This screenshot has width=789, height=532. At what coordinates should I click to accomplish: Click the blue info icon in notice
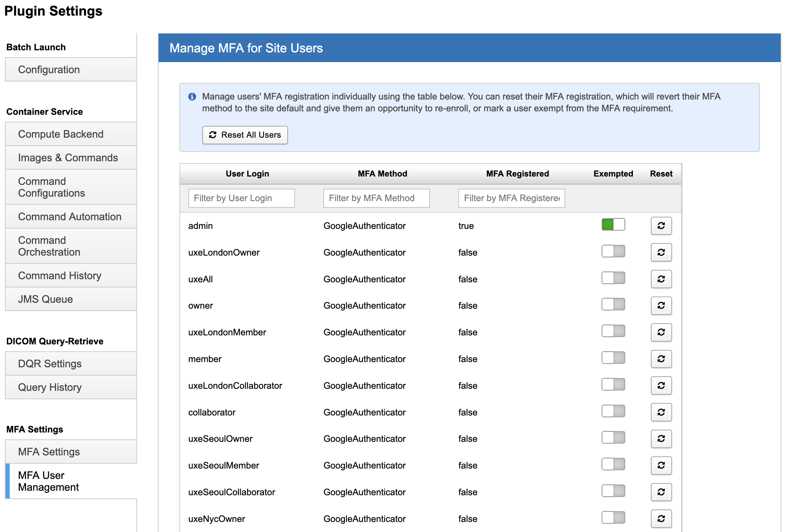tap(192, 97)
